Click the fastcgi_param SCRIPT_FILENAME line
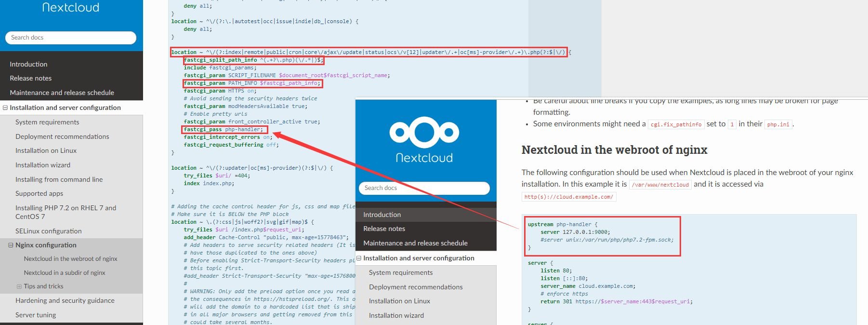Screen dimensions: 868x325 [287, 75]
